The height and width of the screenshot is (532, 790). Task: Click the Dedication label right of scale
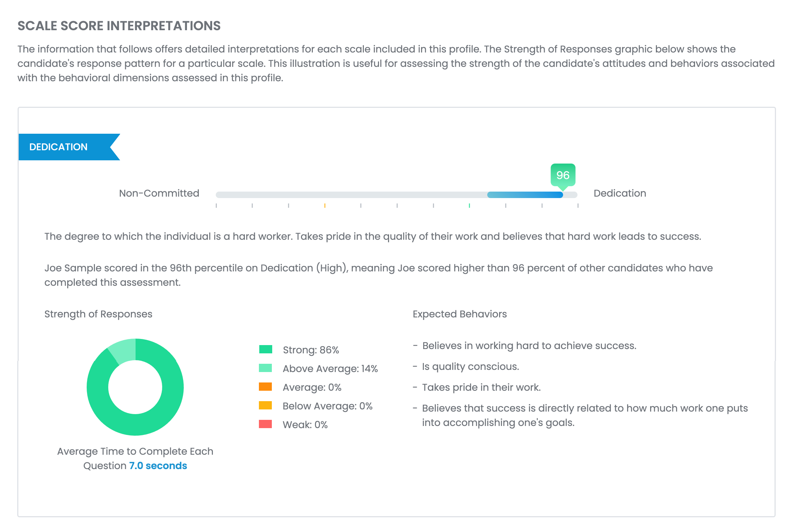click(x=620, y=193)
